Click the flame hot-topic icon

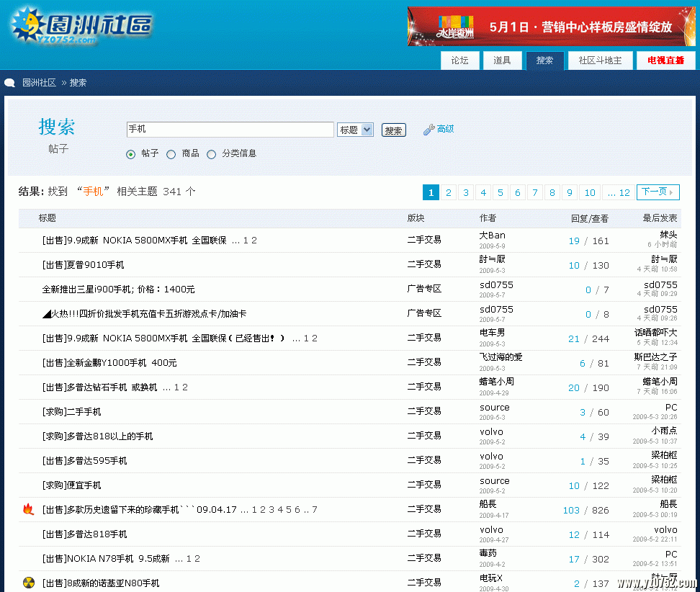coord(28,510)
